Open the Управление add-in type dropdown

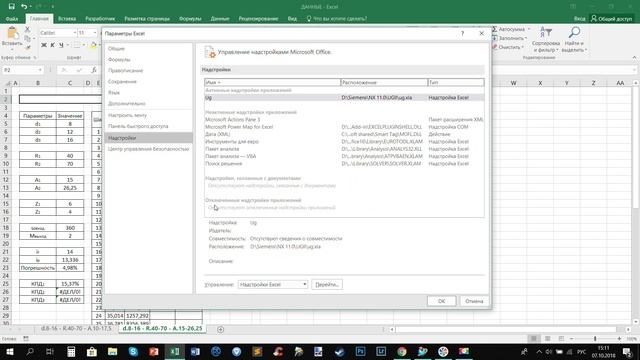(273, 284)
